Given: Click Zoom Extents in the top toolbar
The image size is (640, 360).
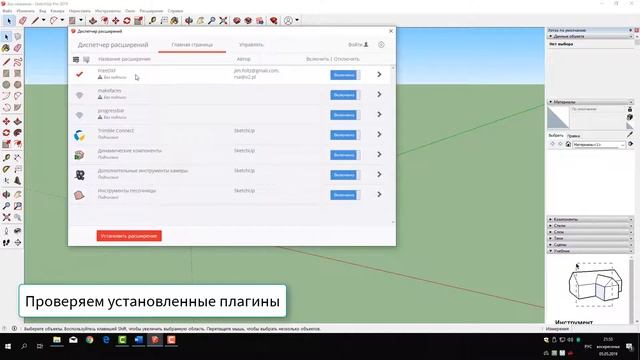Looking at the screenshot, I should (x=223, y=20).
